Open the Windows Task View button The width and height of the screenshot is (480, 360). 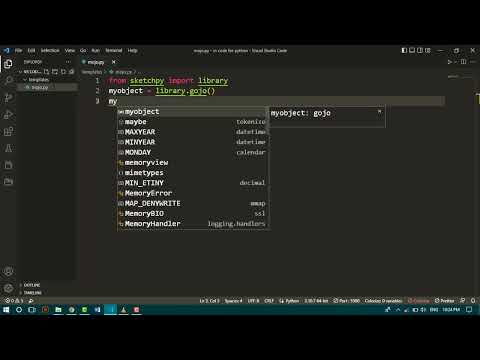click(32, 310)
